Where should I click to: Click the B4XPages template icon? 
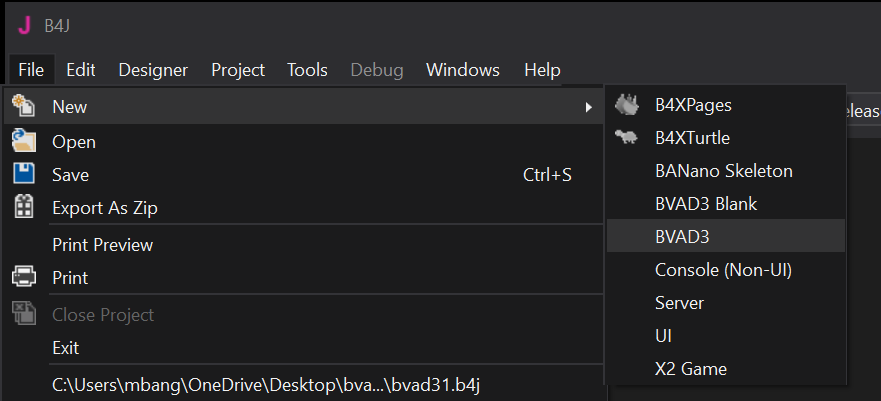pyautogui.click(x=626, y=104)
